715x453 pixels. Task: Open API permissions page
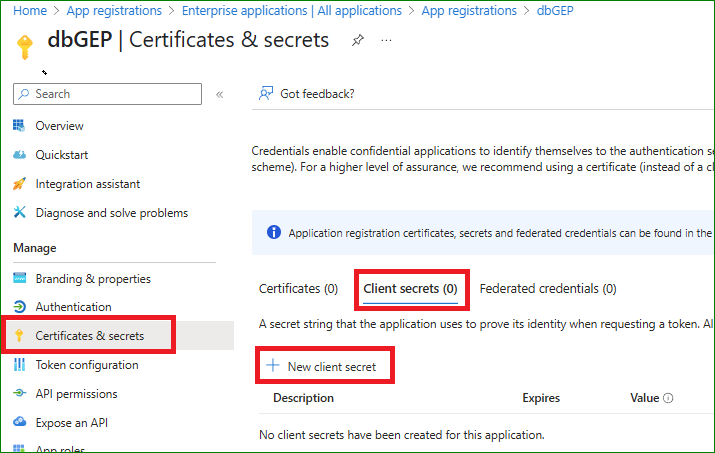coord(76,394)
